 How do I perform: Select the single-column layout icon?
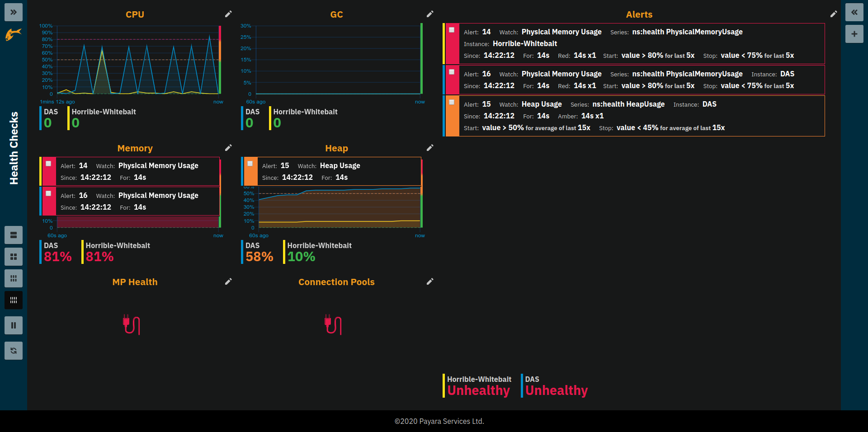(14, 235)
